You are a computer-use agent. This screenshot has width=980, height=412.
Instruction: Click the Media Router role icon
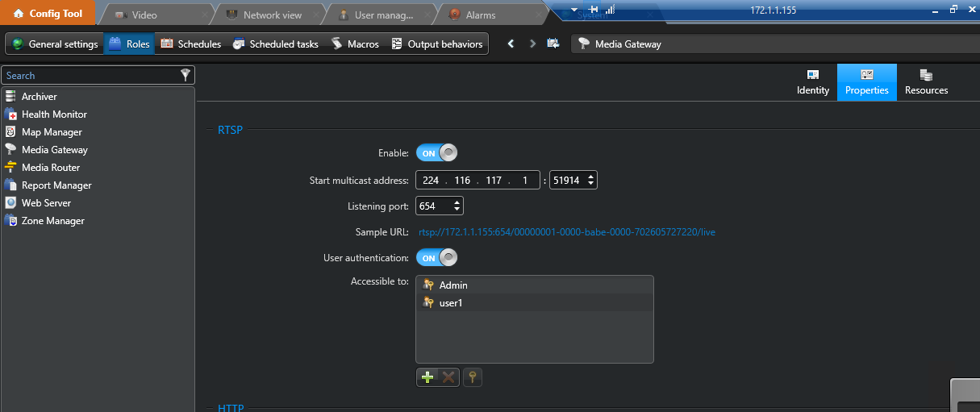pyautogui.click(x=10, y=168)
